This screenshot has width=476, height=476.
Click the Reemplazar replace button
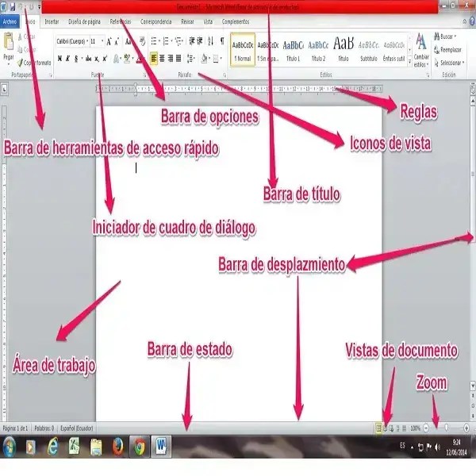[x=448, y=50]
